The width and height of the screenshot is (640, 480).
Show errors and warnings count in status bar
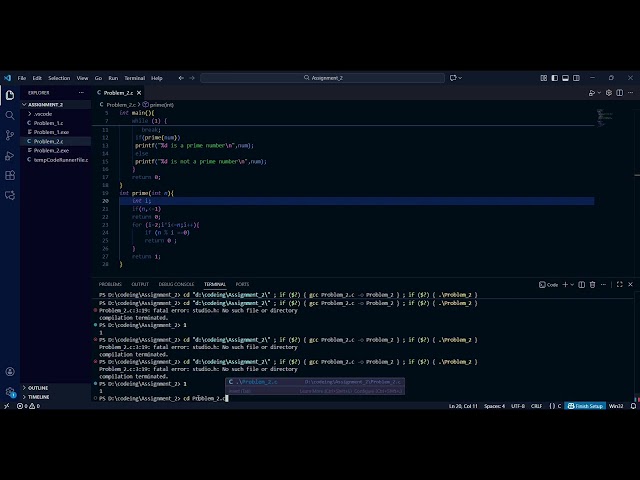tap(28, 406)
